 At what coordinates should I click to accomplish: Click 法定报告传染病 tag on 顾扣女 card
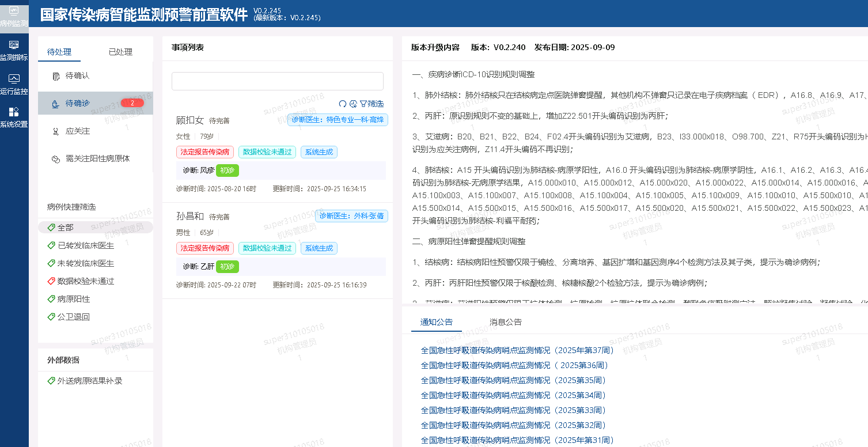[205, 152]
